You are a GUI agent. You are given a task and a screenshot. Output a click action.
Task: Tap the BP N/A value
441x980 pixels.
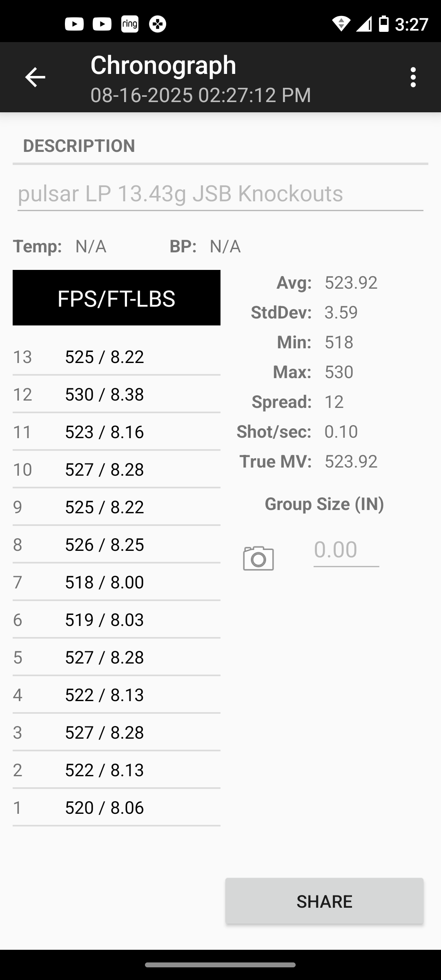click(225, 246)
